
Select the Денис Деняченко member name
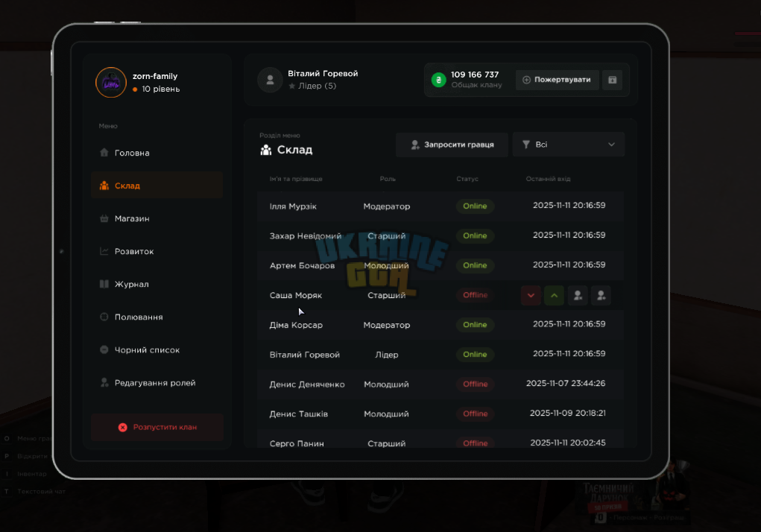coord(307,384)
